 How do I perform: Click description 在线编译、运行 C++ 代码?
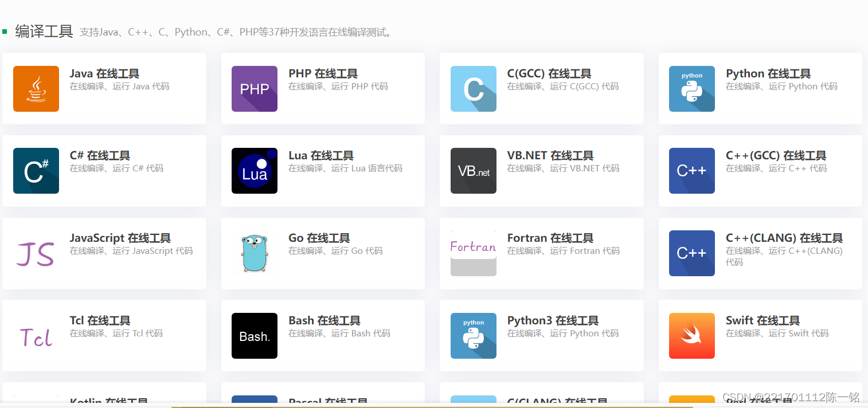coord(776,168)
